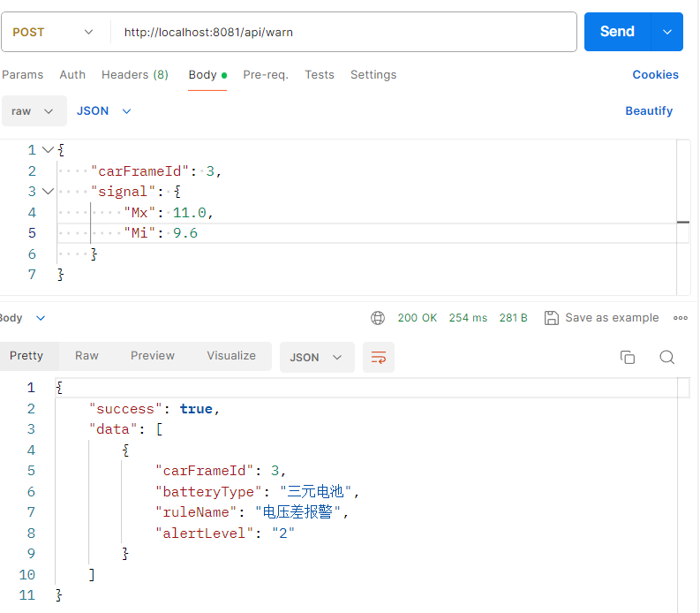The width and height of the screenshot is (700, 613).
Task: Click the Beautify link
Action: pos(649,110)
